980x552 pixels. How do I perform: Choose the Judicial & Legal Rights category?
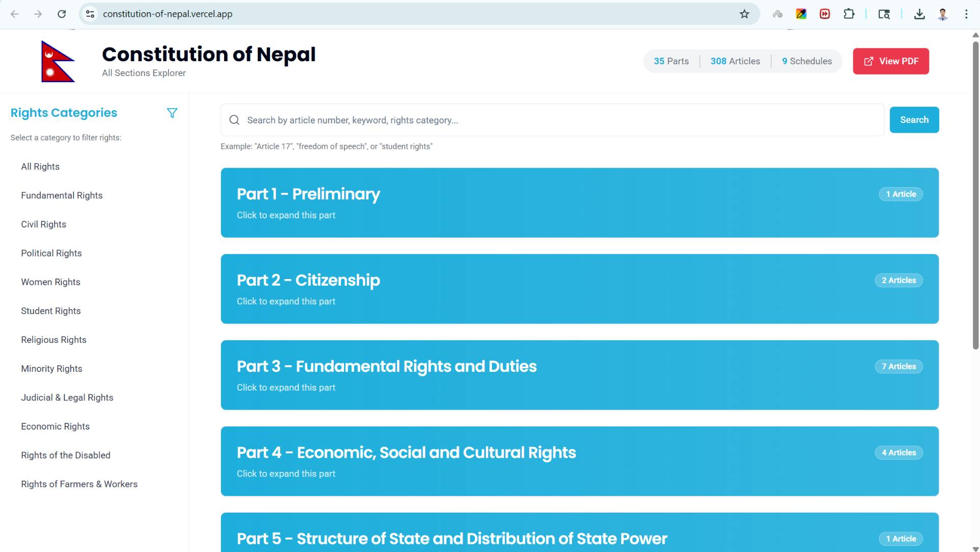67,397
